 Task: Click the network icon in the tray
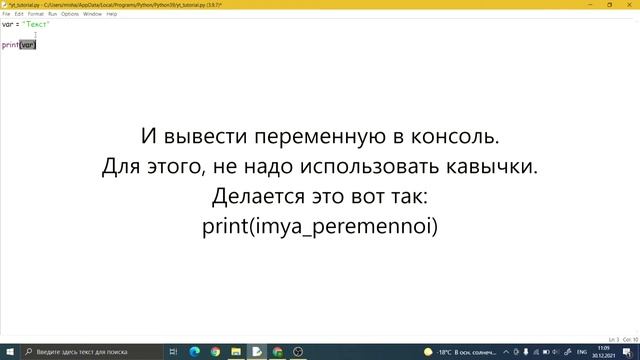click(536, 352)
